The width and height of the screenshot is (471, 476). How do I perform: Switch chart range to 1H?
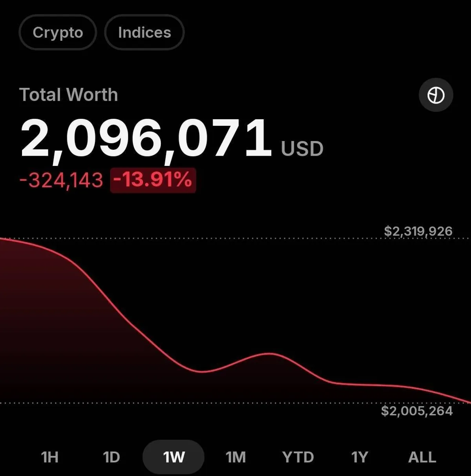[49, 457]
